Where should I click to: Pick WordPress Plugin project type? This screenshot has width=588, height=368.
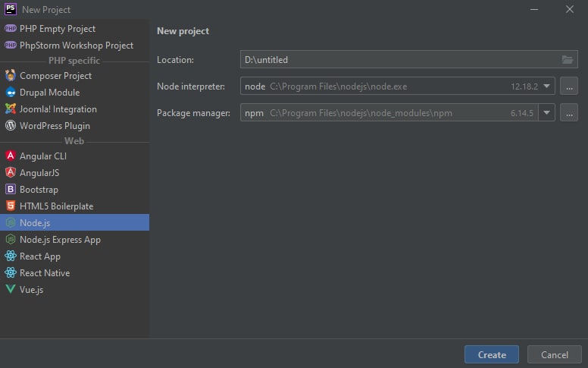pos(74,125)
